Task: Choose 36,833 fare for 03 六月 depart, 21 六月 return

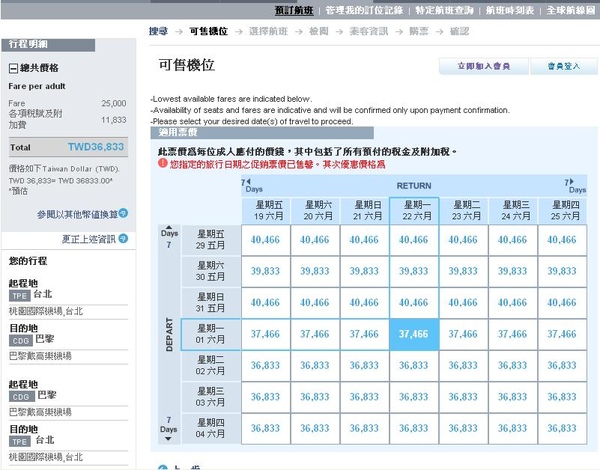Action: tap(365, 397)
